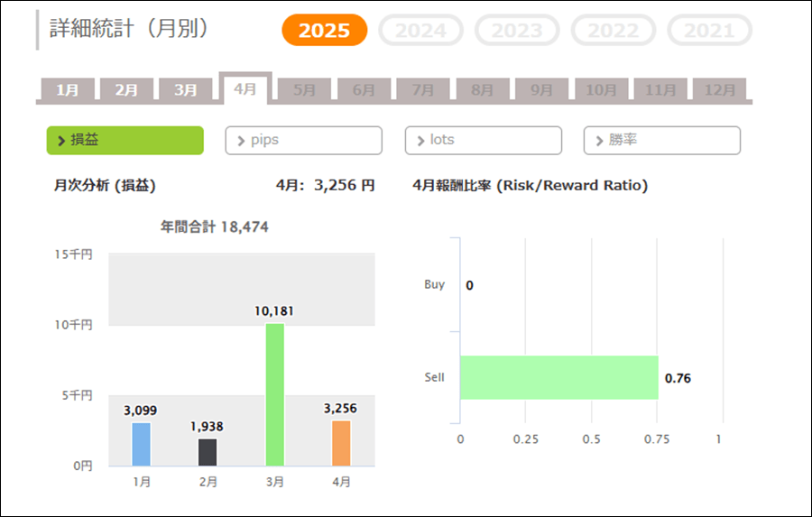Click the 詳細統計（月別）title

128,28
